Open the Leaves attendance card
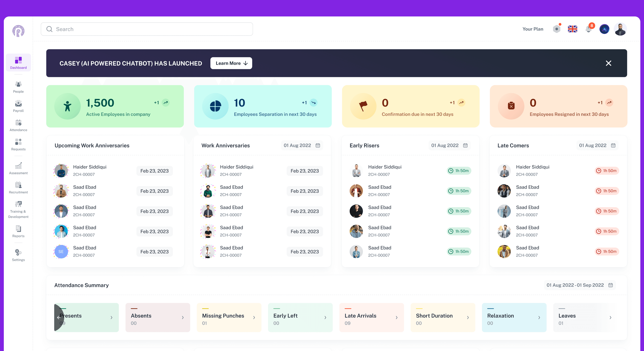Viewport: 644px width, 351px height. click(x=585, y=318)
